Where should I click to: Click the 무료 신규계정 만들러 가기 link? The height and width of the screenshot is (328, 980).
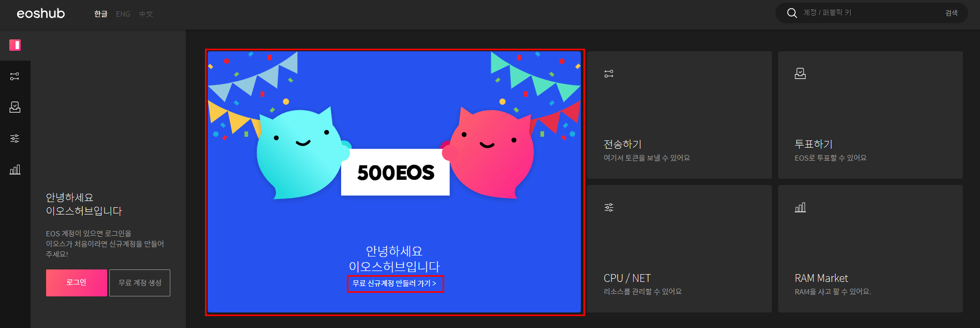point(394,283)
